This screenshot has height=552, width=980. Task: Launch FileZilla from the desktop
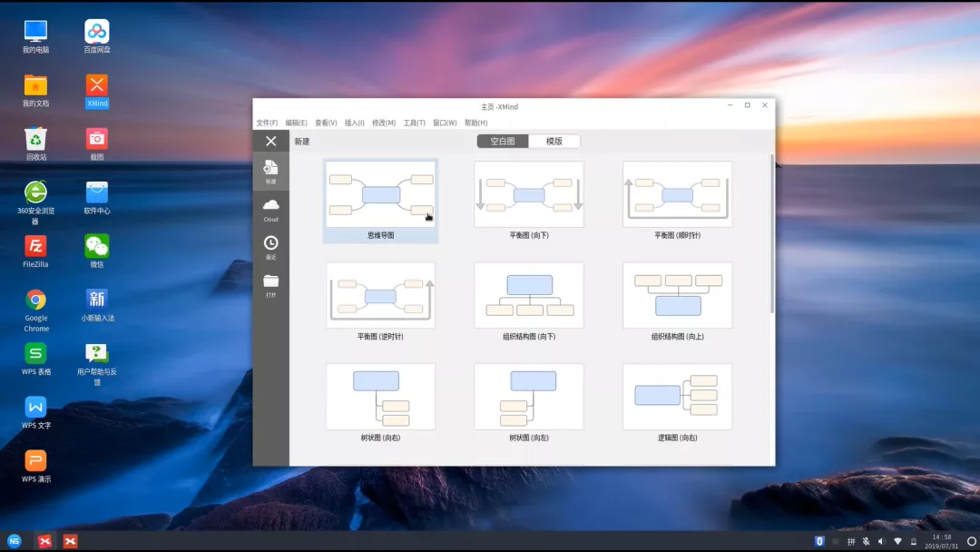(x=35, y=251)
